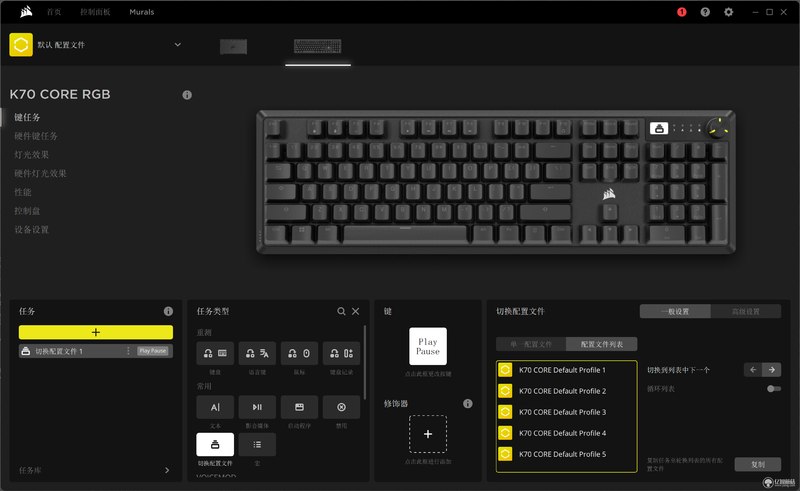The height and width of the screenshot is (491, 800).
Task: Click the Play Pause tag on task row
Action: tap(153, 351)
